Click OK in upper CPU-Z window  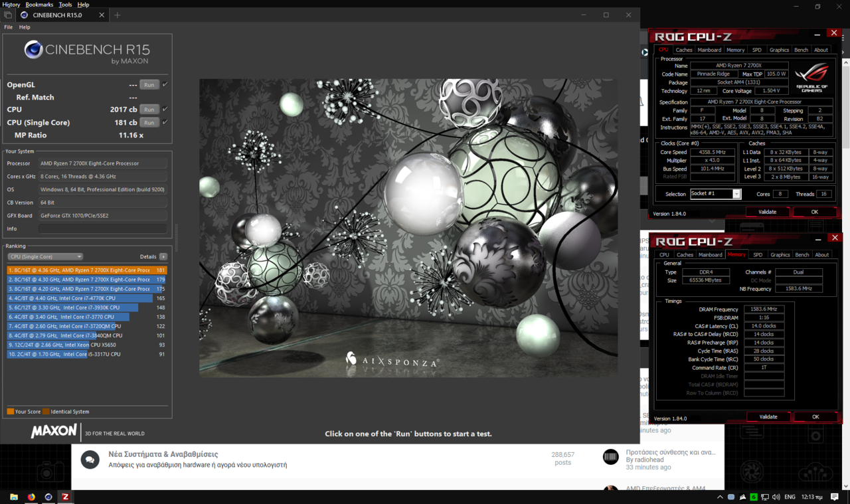tap(815, 212)
